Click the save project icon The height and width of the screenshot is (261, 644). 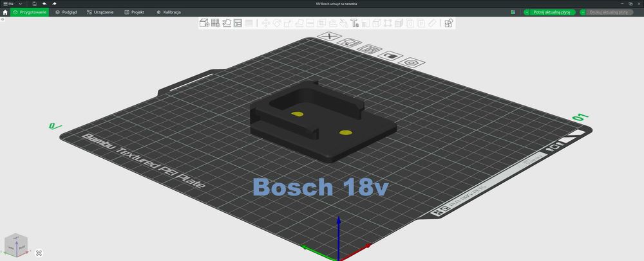point(35,4)
